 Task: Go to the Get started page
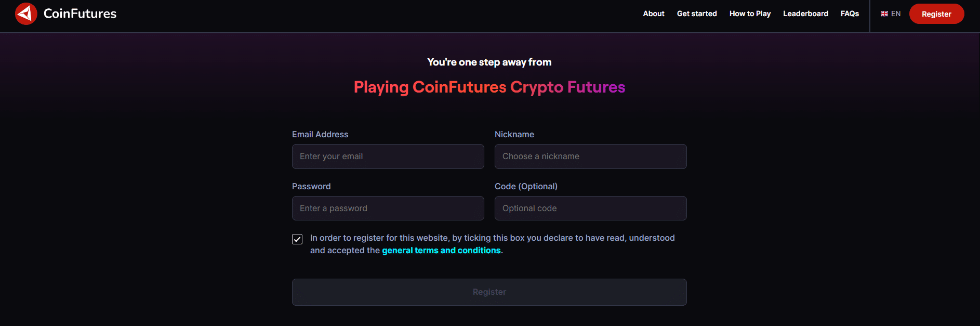(x=696, y=14)
